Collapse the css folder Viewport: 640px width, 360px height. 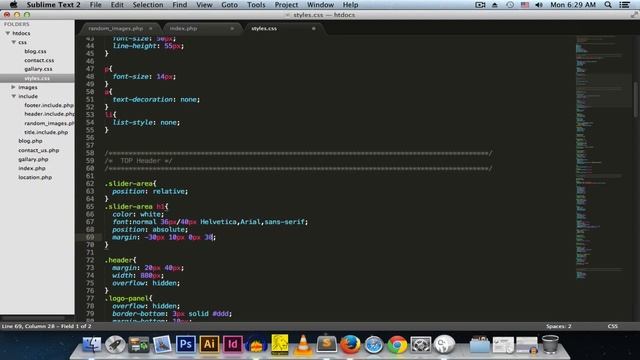click(x=13, y=42)
